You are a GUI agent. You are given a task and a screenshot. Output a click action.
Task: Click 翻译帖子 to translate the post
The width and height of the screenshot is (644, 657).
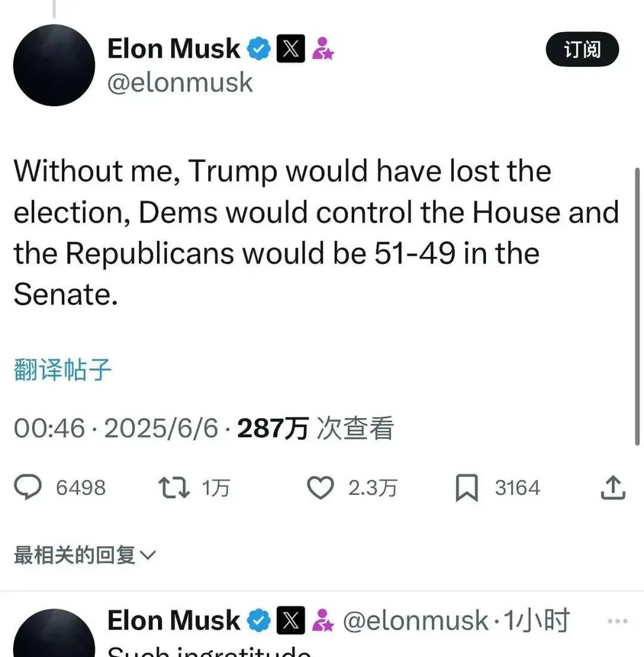click(x=63, y=370)
